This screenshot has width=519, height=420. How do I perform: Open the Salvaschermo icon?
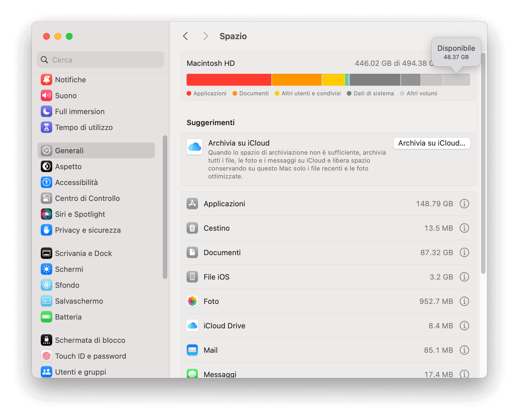(47, 301)
